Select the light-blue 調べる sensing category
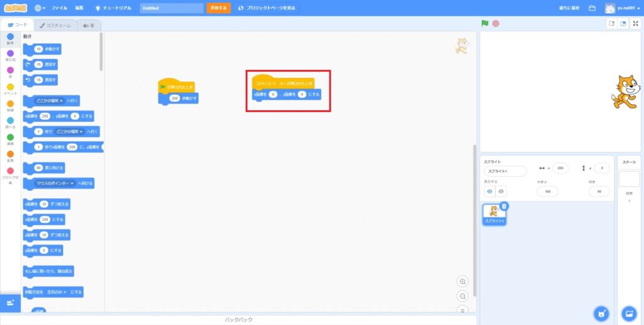Viewport: 644px width, 325px height. click(x=10, y=123)
